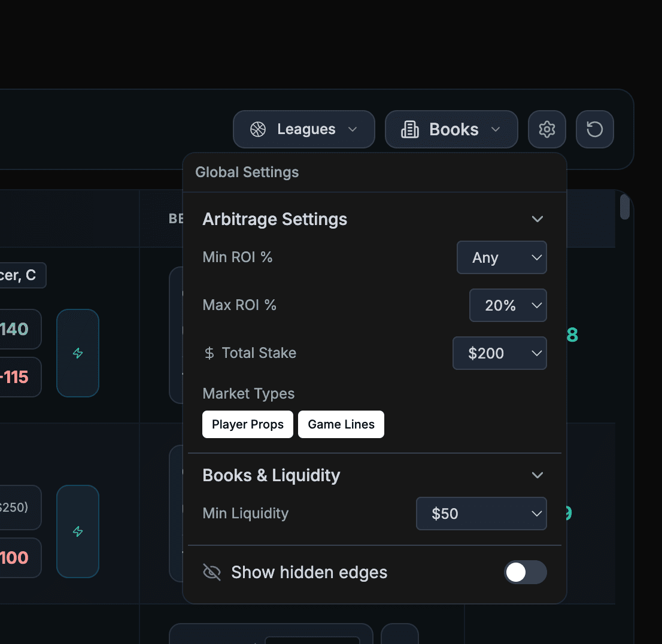Screen dimensions: 662x644
Task: Open the Books menu
Action: pyautogui.click(x=451, y=129)
